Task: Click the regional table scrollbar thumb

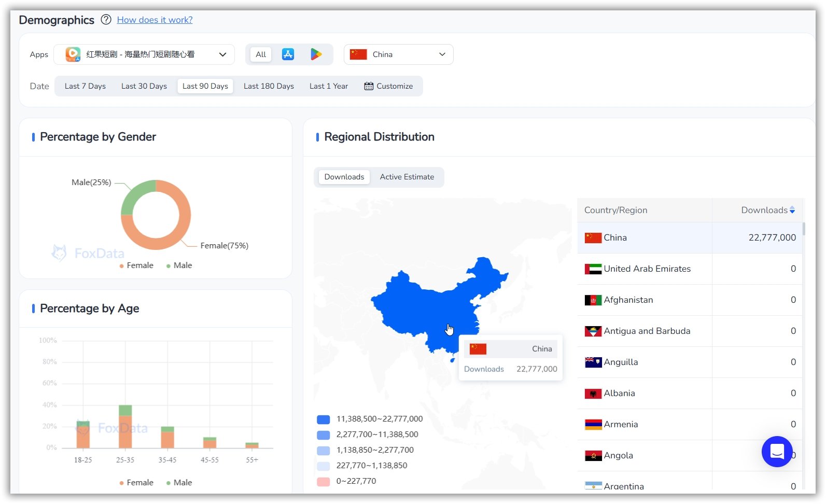Action: [804, 229]
